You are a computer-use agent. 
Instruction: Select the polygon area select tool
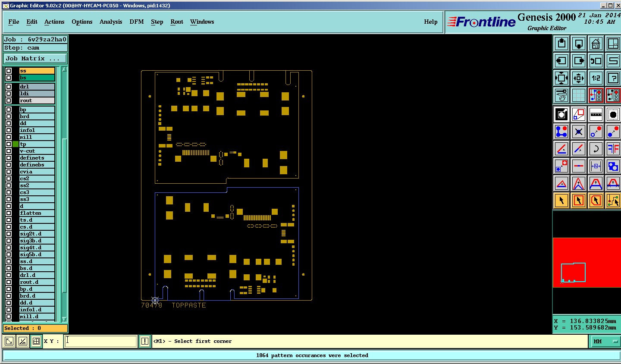pyautogui.click(x=596, y=201)
